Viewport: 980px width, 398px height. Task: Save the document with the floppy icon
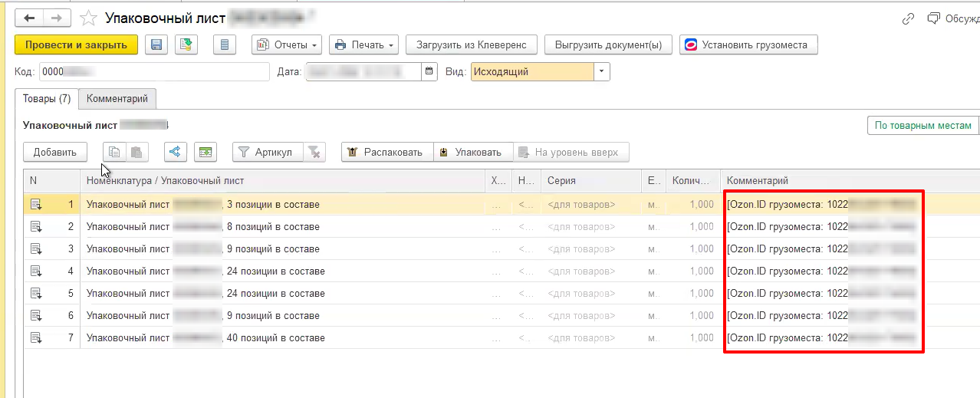[x=156, y=44]
